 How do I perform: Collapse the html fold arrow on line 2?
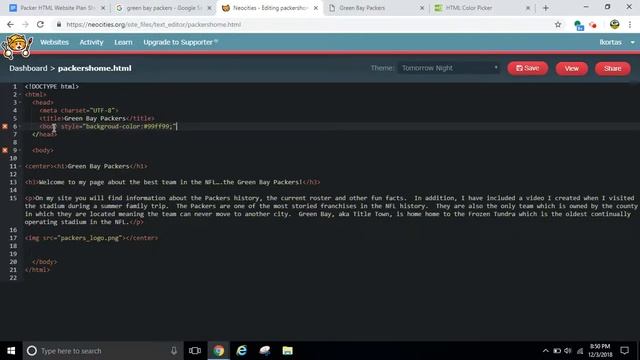(20, 95)
